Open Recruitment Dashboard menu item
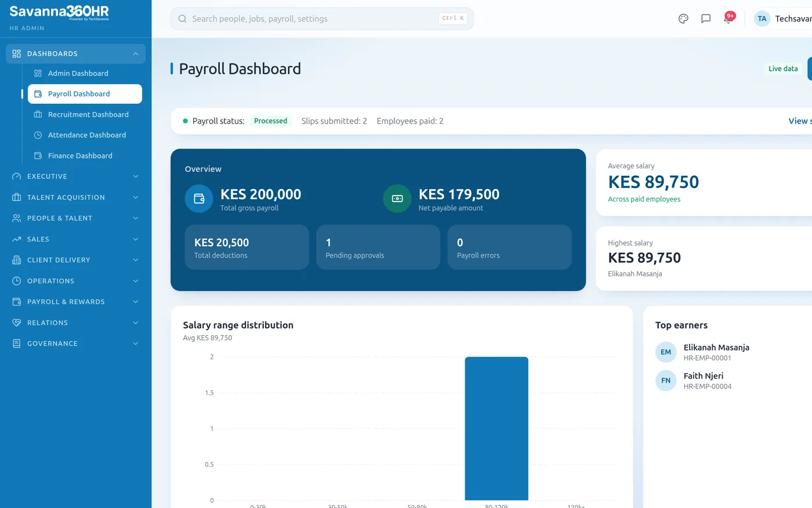Viewport: 812px width, 508px height. [85, 114]
